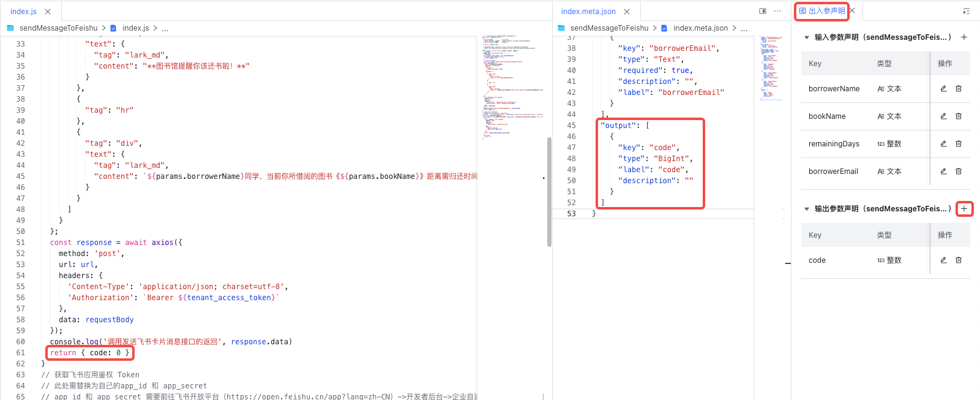The width and height of the screenshot is (980, 400).
Task: Click line number 61 in the index.js gutter
Action: coord(21,353)
